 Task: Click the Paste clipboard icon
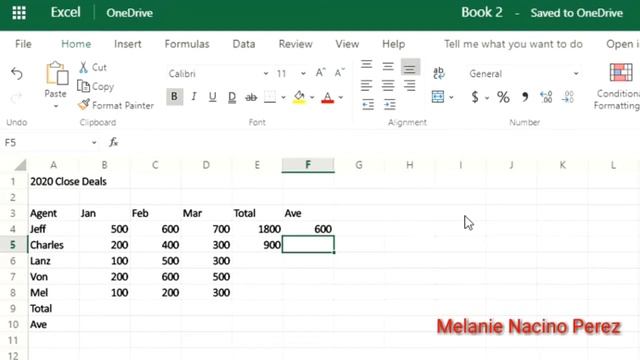pos(56,74)
